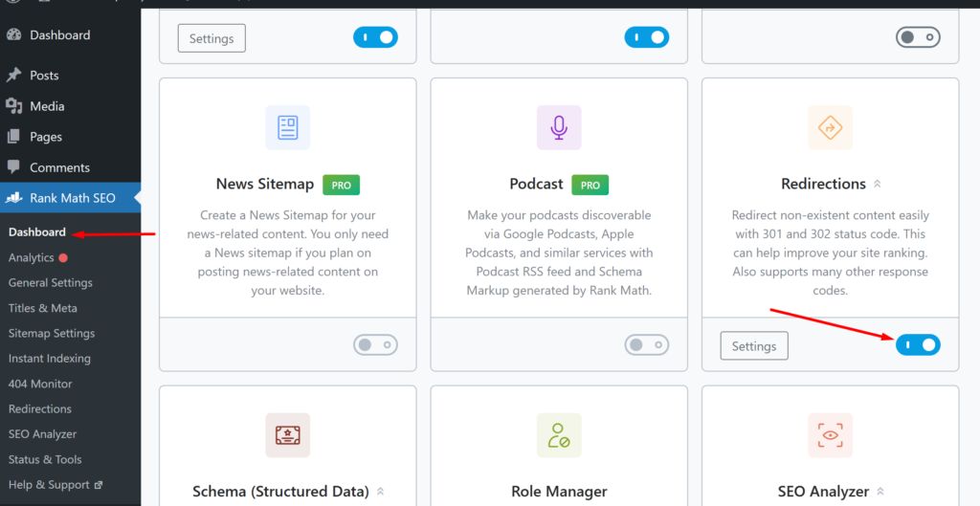Click the Schema certificate icon
This screenshot has width=980, height=506.
point(287,435)
